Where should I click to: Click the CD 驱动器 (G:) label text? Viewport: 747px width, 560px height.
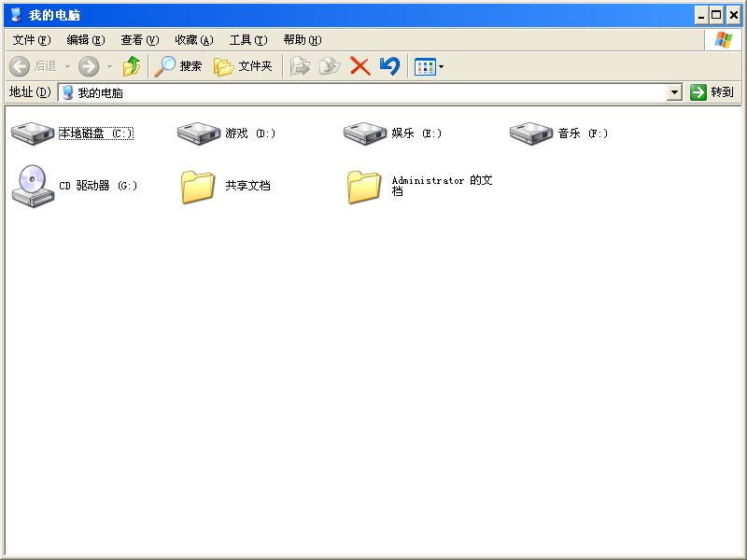pos(98,186)
